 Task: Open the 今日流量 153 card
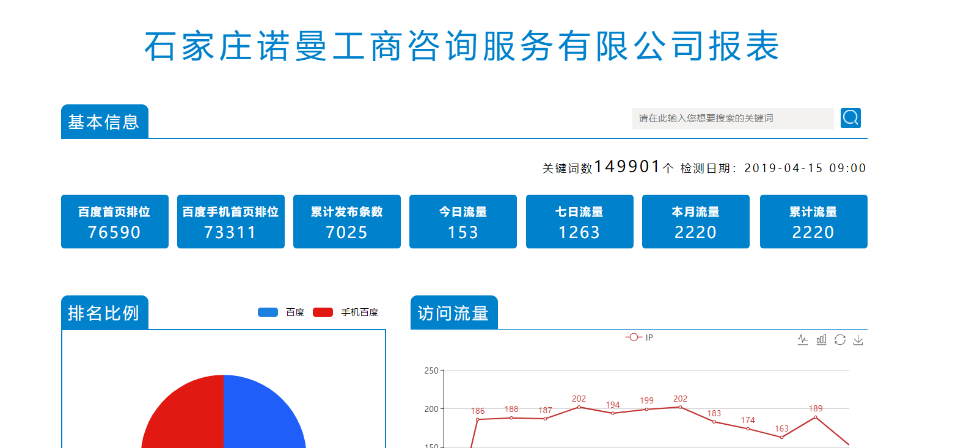click(463, 222)
